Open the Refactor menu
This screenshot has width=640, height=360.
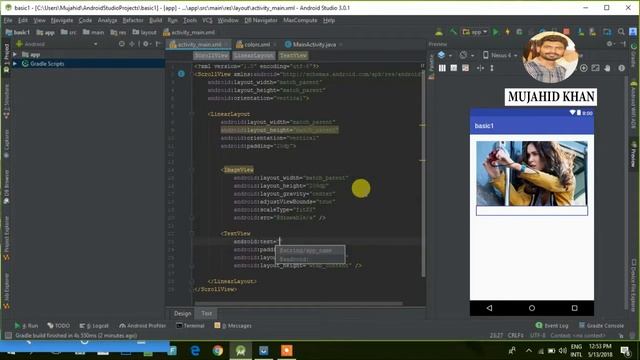click(133, 20)
